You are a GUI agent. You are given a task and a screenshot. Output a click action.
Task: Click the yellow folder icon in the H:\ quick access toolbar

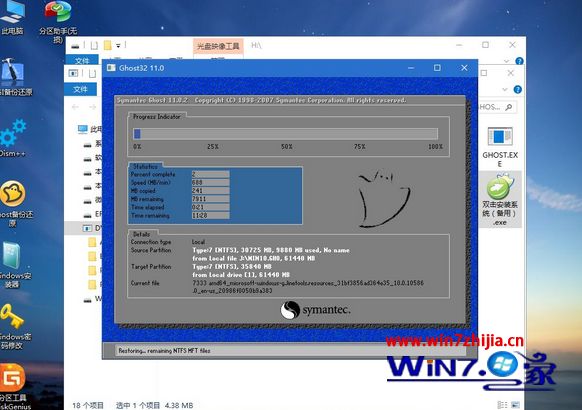108,45
